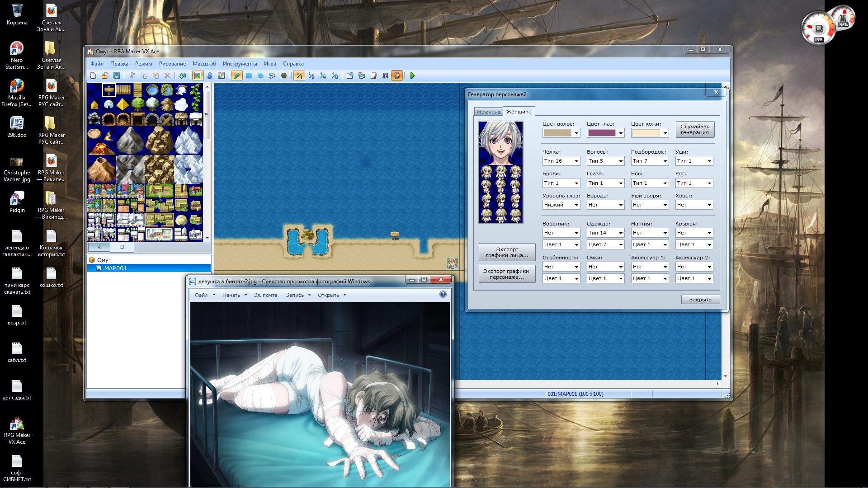Select the Pencil drawing tool
The image size is (868, 488).
tap(236, 76)
